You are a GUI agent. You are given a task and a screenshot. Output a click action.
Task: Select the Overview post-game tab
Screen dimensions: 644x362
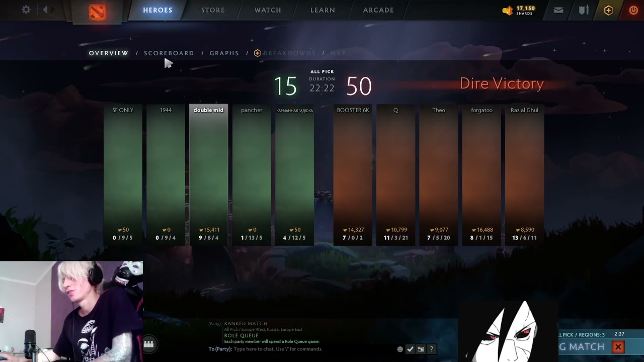pyautogui.click(x=109, y=53)
